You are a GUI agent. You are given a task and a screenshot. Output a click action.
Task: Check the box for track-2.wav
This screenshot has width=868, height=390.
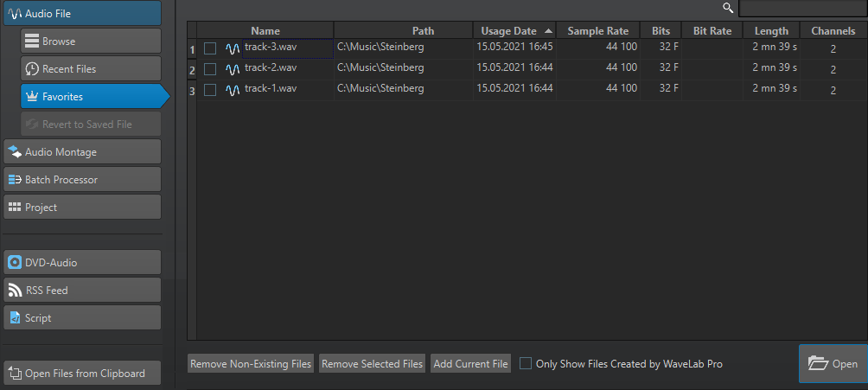(x=210, y=69)
